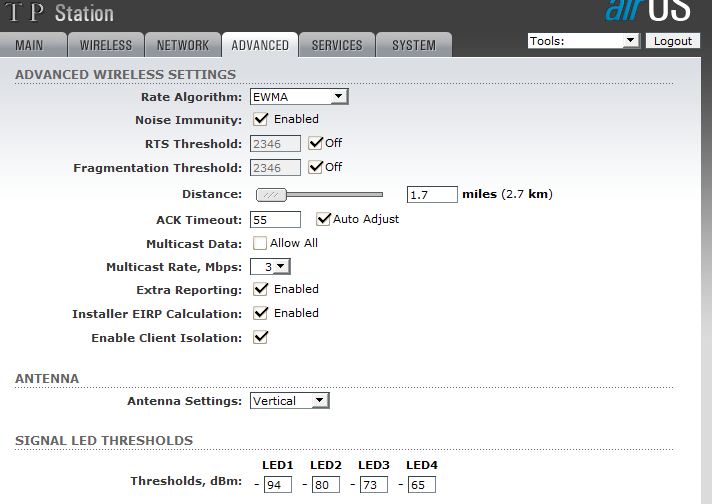Screen dimensions: 712x504
Task: Click the LED1 threshold input field
Action: point(277,484)
